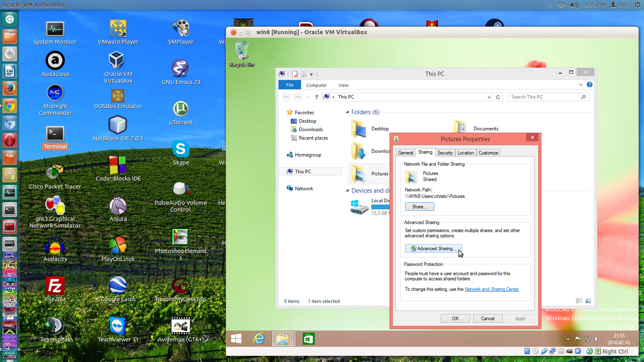Show hidden icons in Windows tray
This screenshot has height=362, width=644.
click(x=568, y=339)
